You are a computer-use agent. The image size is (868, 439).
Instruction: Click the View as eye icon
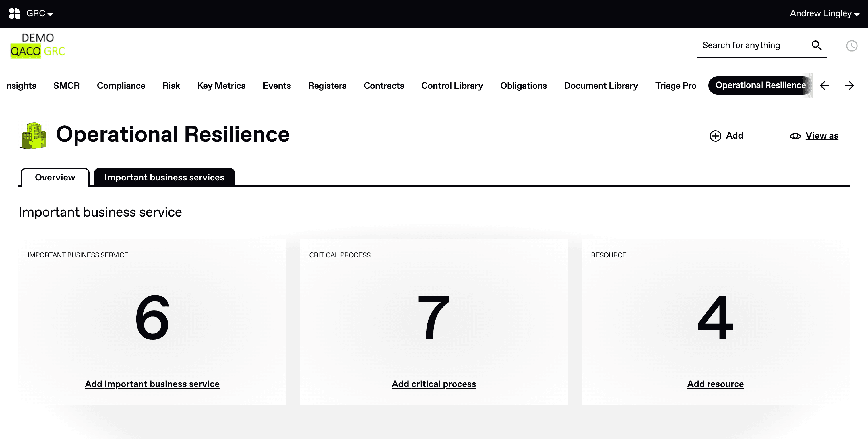(795, 136)
